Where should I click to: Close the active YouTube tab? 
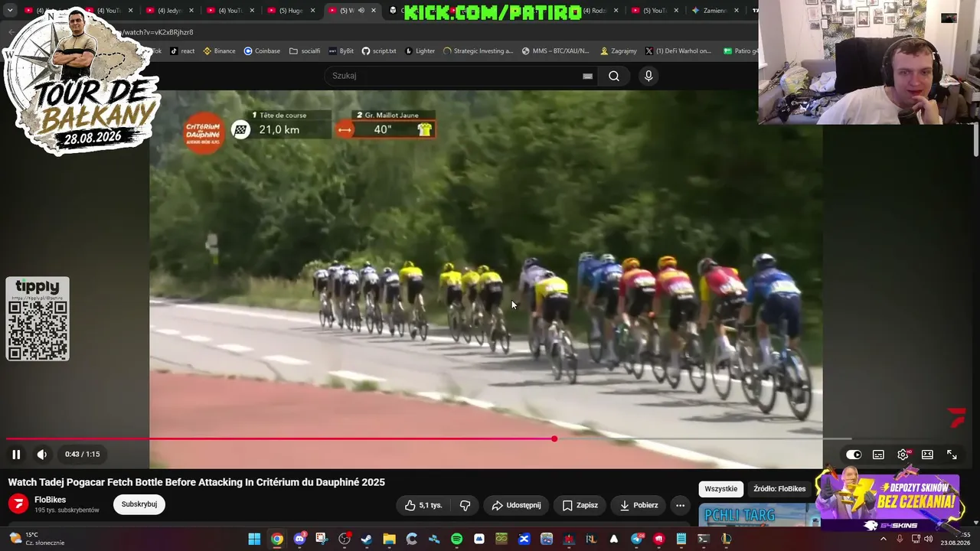click(x=374, y=11)
